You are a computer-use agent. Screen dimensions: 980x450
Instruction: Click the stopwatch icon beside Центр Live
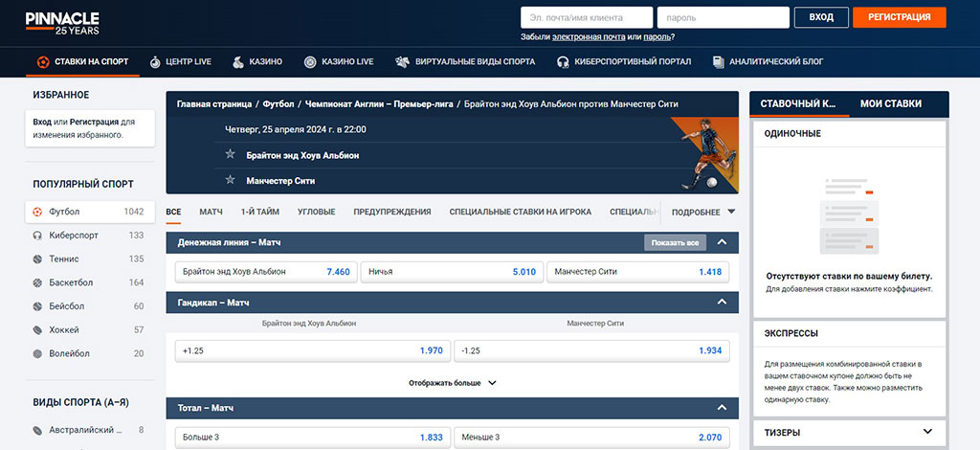tap(155, 62)
